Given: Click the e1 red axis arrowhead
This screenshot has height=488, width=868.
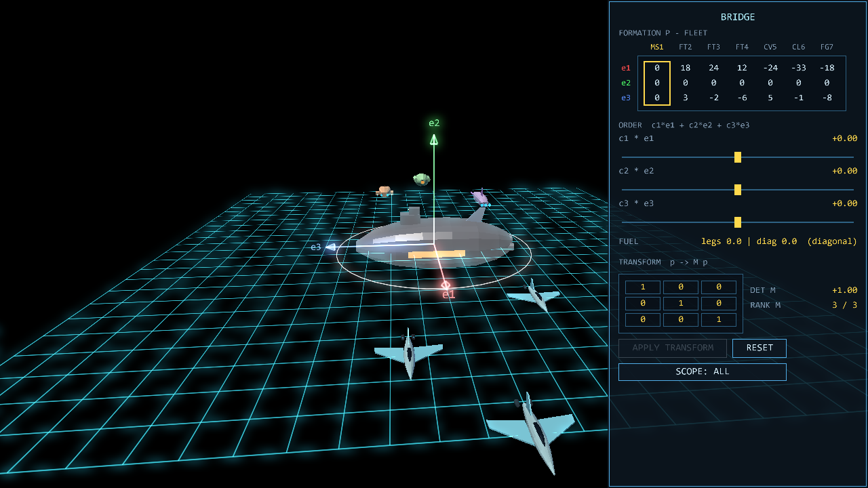Looking at the screenshot, I should (x=446, y=285).
